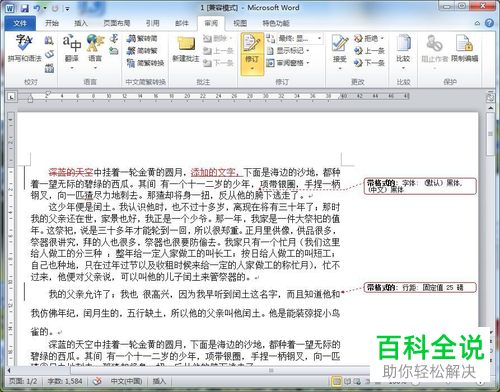Expand the 显示标记 show markup menu
The height and width of the screenshot is (392, 500).
tap(288, 51)
